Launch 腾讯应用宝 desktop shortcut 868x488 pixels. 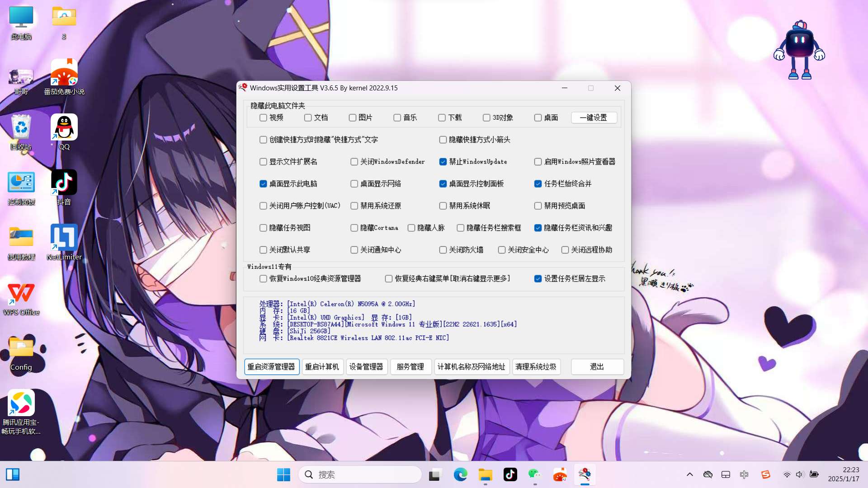point(21,411)
